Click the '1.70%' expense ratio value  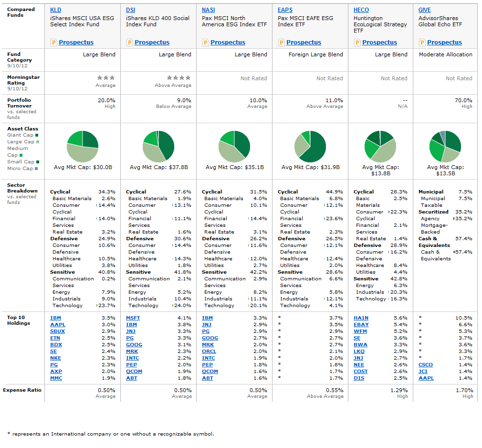(464, 391)
